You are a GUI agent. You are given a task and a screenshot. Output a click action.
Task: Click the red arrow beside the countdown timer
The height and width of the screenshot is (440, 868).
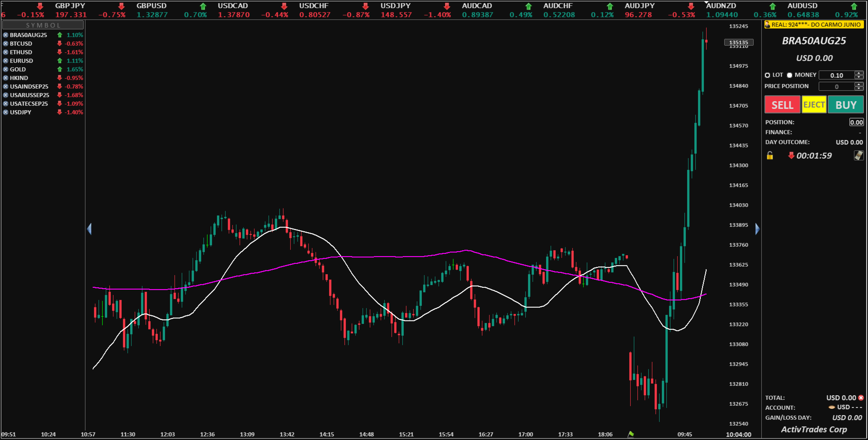click(x=791, y=155)
